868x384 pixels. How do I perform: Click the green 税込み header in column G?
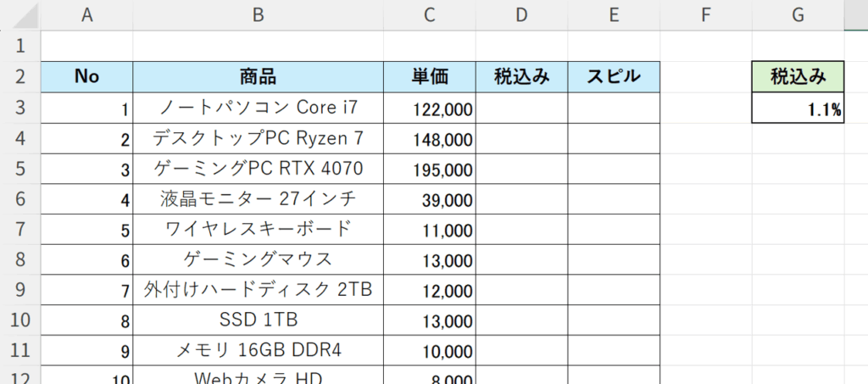click(798, 77)
